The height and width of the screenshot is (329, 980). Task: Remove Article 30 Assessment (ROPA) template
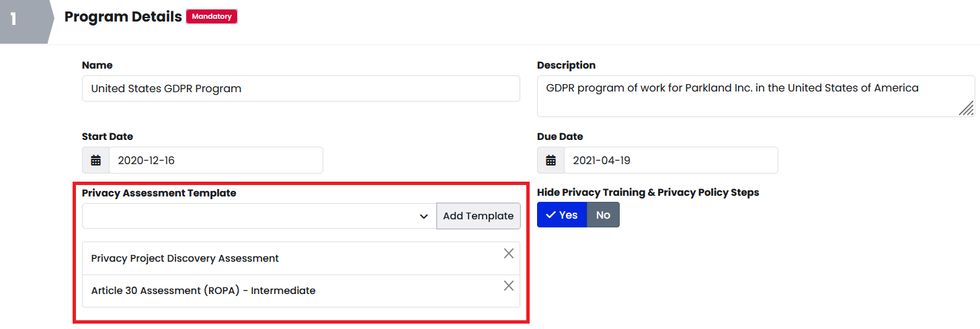[509, 285]
